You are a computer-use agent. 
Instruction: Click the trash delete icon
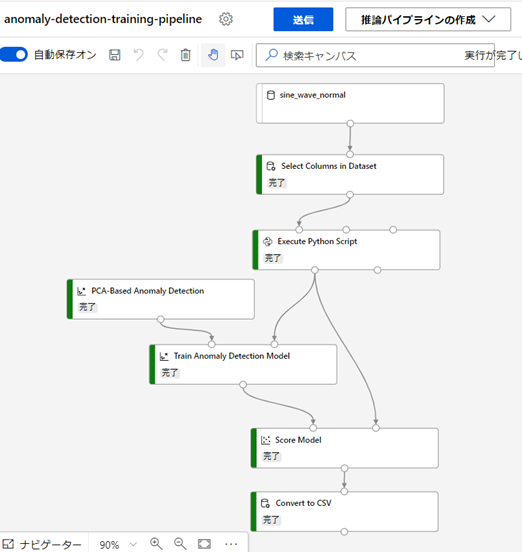tap(185, 55)
